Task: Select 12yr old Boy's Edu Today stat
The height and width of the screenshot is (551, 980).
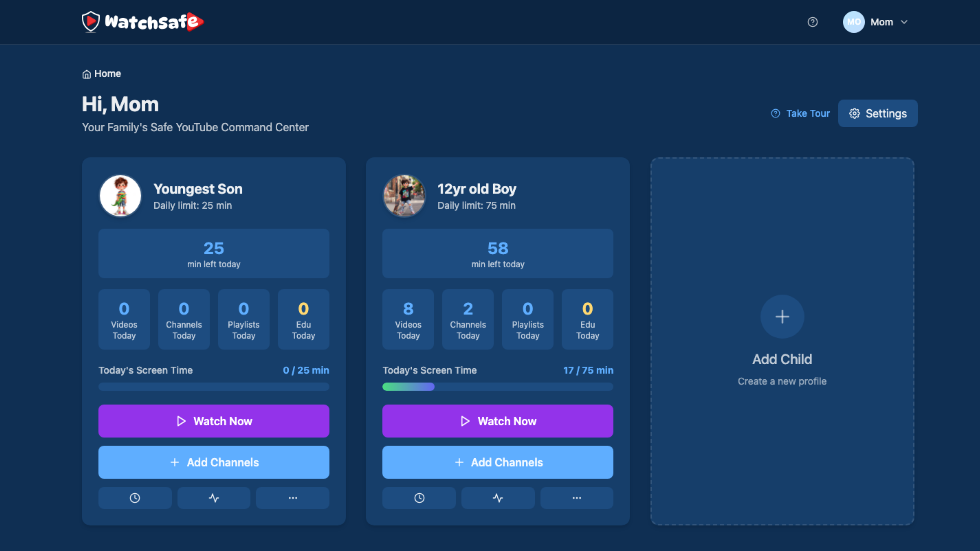Action: click(587, 319)
